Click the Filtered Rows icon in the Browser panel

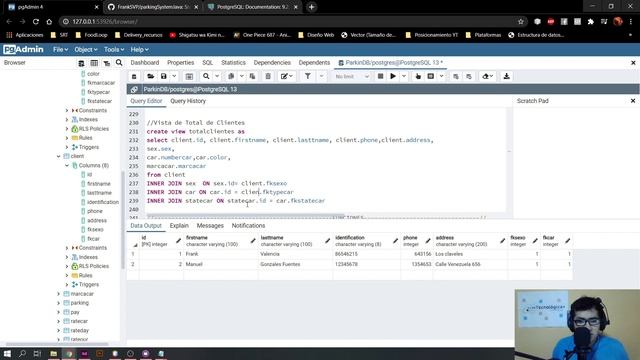pos(107,63)
